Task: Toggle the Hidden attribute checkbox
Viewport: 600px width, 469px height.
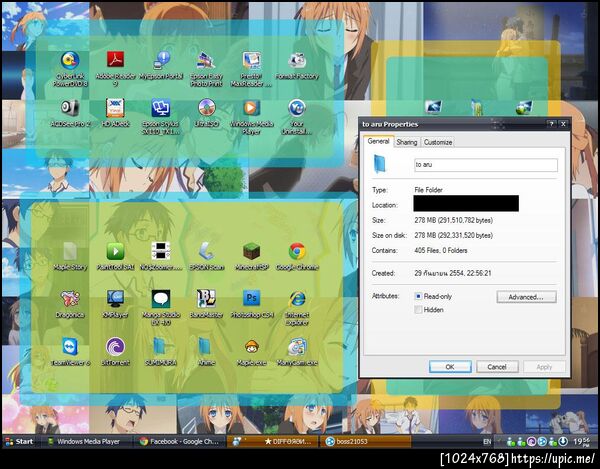Action: click(x=418, y=309)
